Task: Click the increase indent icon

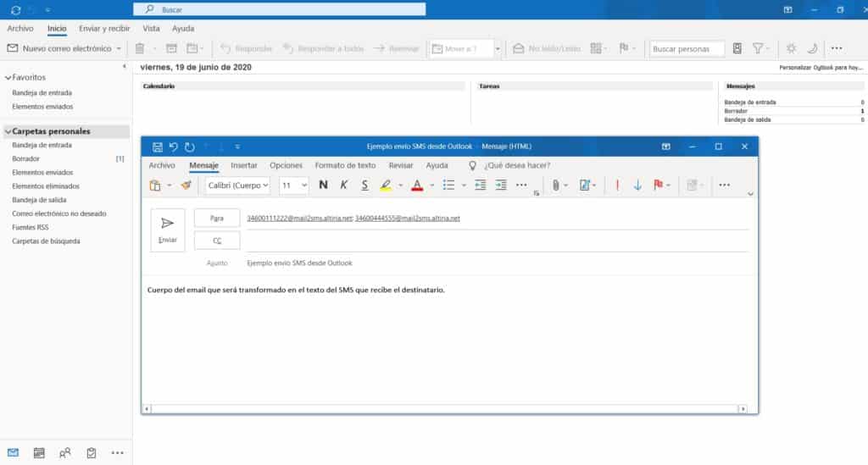Action: tap(501, 185)
